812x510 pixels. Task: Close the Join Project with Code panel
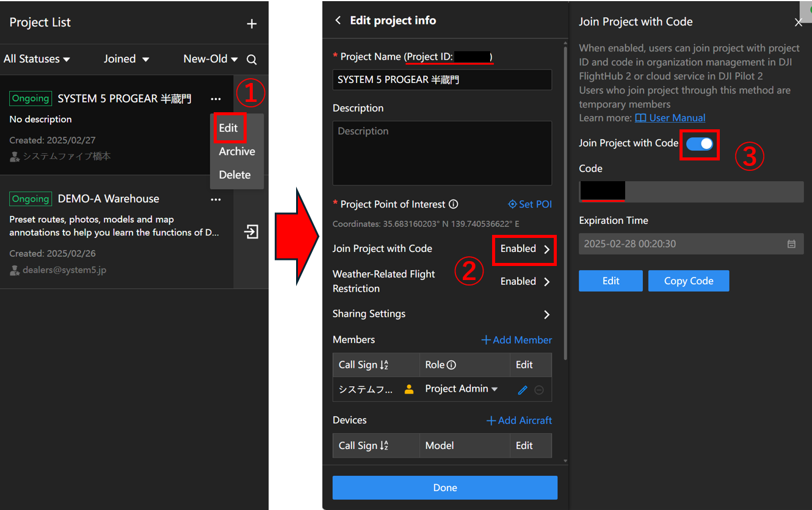[x=798, y=23]
